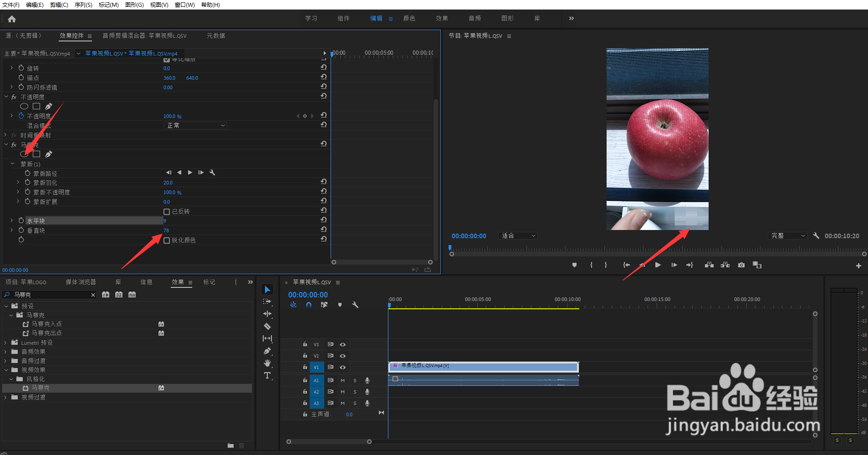
Task: Switch to the 颜色 workspace
Action: point(409,18)
